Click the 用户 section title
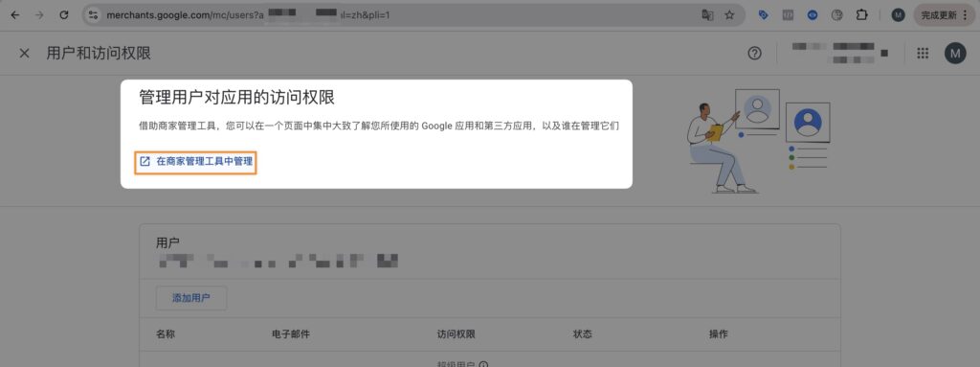980x367 pixels. 167,243
